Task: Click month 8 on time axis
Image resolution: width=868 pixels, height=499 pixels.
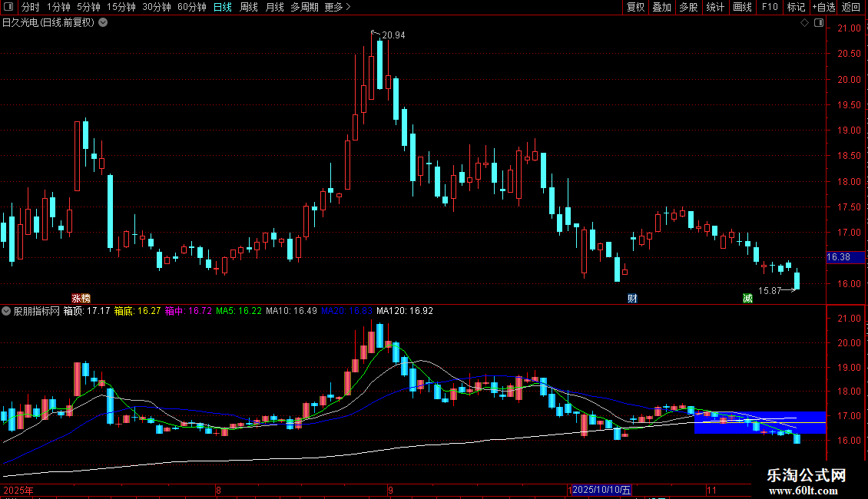Action: pyautogui.click(x=219, y=490)
